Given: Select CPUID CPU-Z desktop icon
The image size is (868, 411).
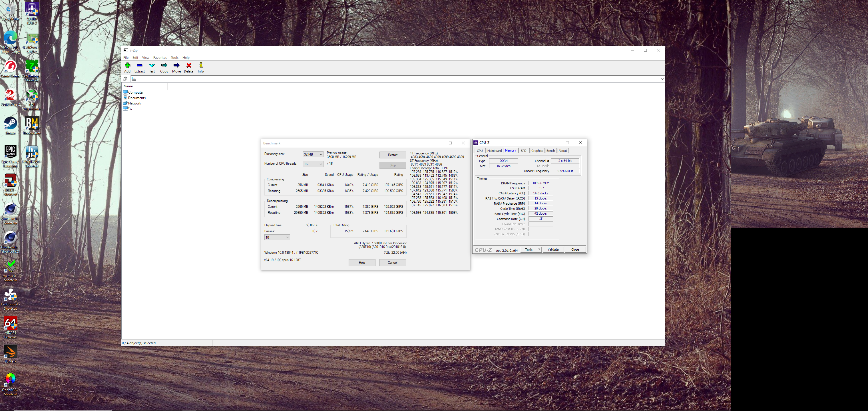Looking at the screenshot, I should [x=32, y=13].
